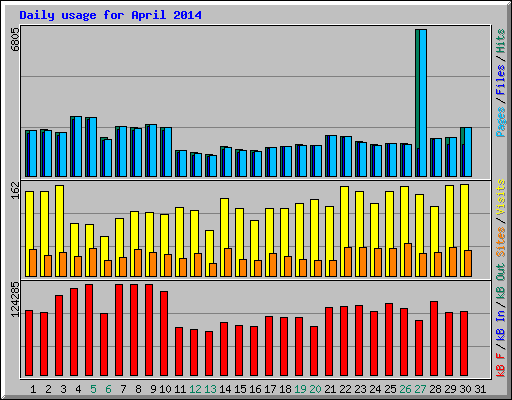
Task: Select the yellow "Visits" legend label
Action: (x=501, y=198)
